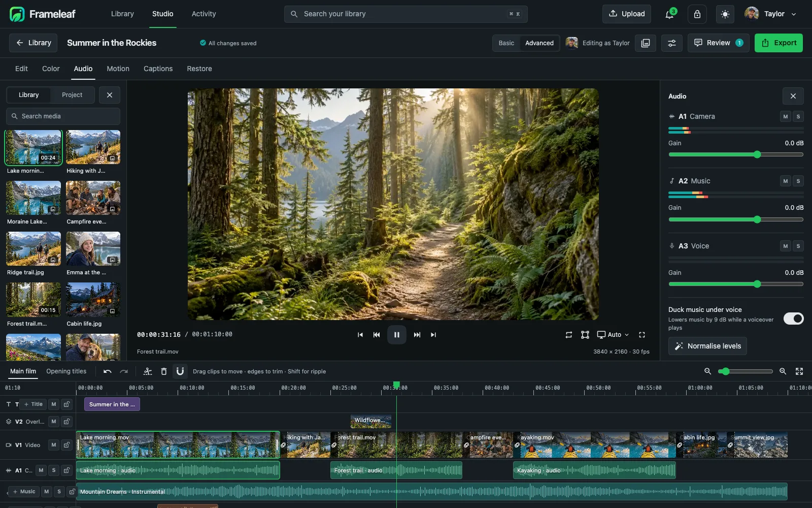Delete the selected clip with trash icon
This screenshot has height=508, width=812.
point(164,371)
